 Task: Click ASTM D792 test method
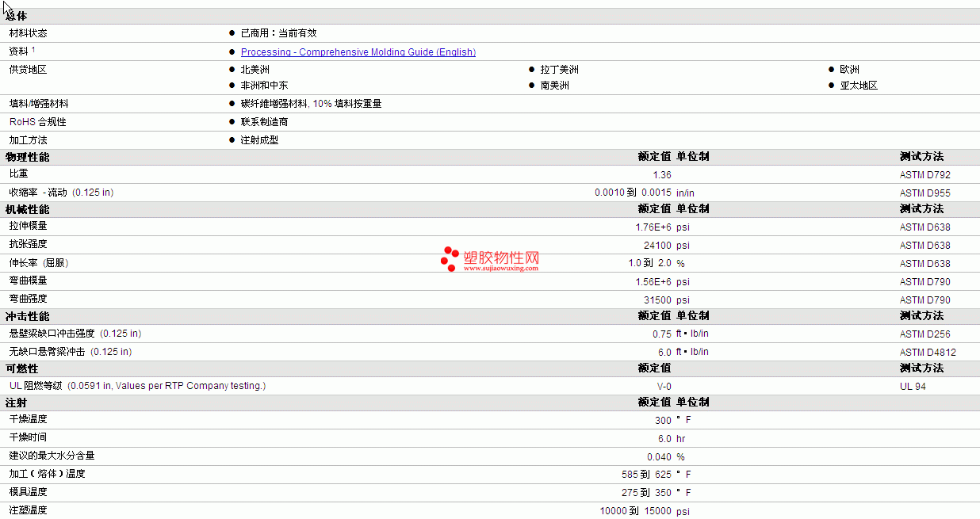924,175
